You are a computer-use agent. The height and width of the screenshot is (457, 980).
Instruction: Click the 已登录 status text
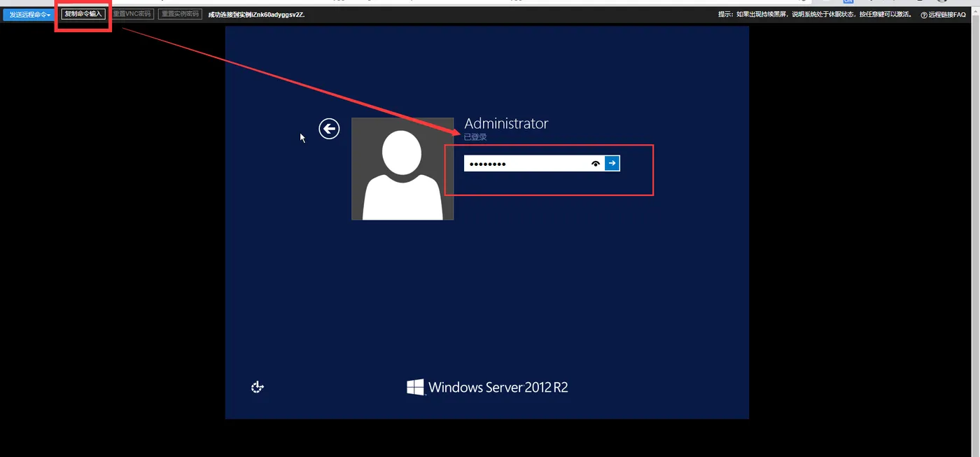[x=475, y=137]
